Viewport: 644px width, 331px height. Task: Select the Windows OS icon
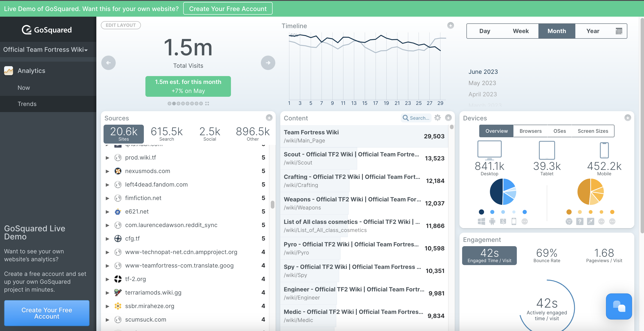pos(481,221)
